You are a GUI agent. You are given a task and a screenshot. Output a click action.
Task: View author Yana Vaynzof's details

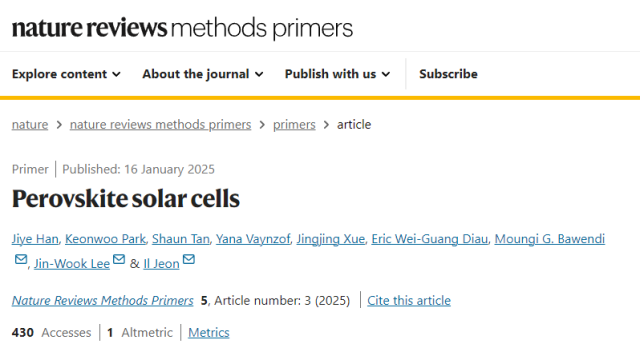253,239
